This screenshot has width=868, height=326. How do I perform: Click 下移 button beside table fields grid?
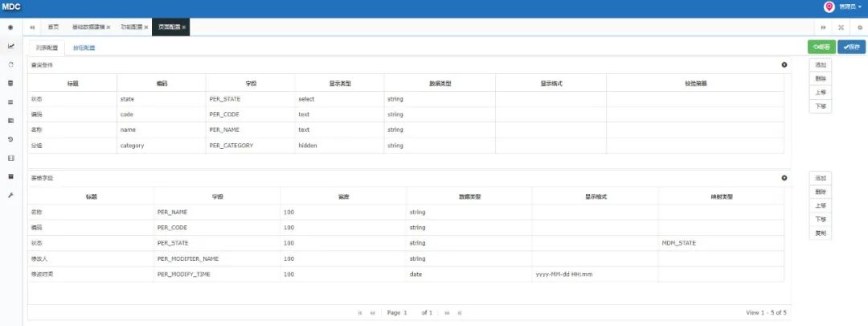point(821,220)
